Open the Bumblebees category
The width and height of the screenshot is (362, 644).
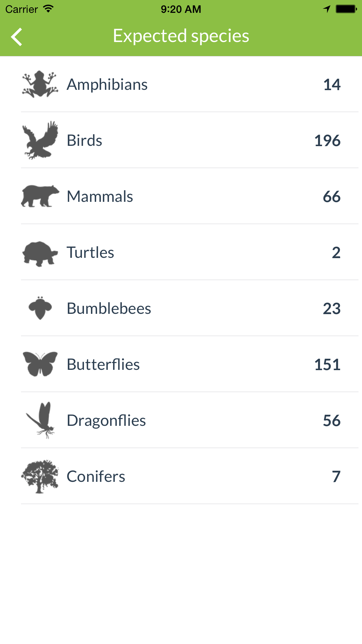coord(190,308)
